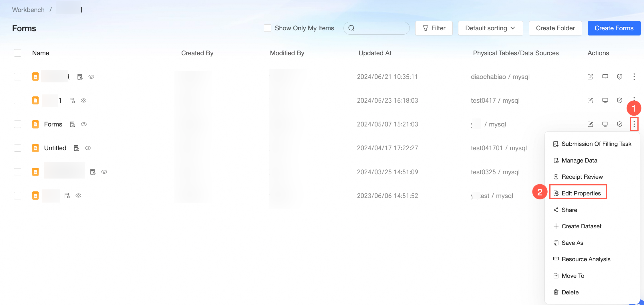Check the row checkbox for test0417 form
Viewport: 644px width, 305px height.
(18, 100)
